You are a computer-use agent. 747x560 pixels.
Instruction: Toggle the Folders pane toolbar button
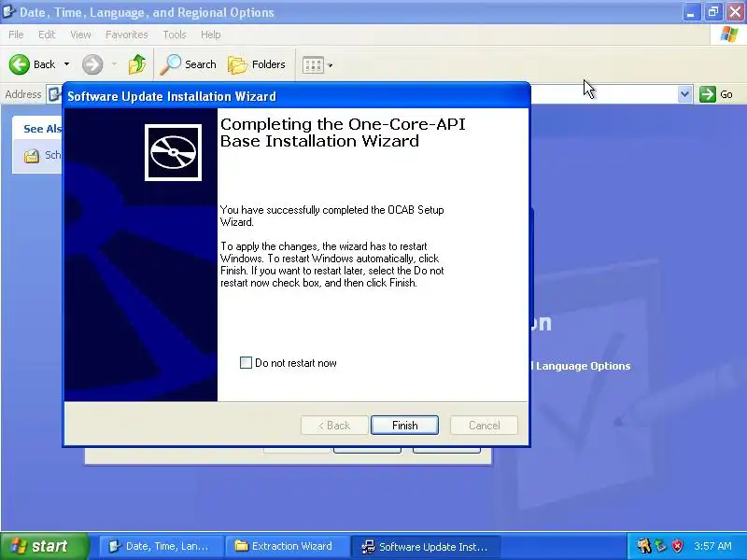click(257, 64)
